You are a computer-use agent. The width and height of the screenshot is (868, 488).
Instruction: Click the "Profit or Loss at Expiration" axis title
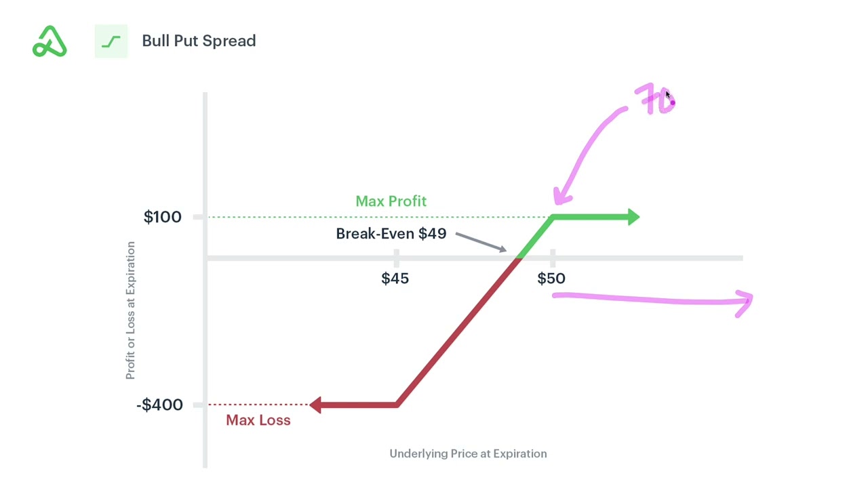pyautogui.click(x=130, y=310)
